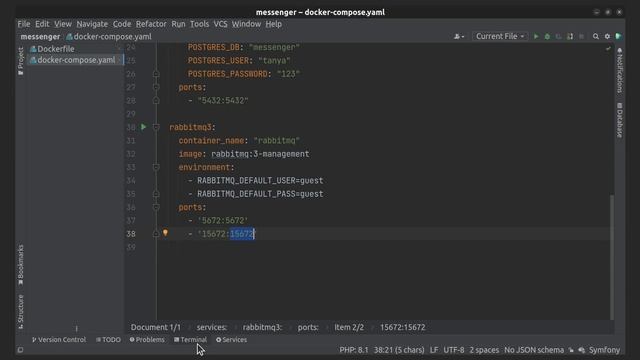The width and height of the screenshot is (640, 360).
Task: Click the profiler toolbar icon beside coverage
Action: [570, 36]
